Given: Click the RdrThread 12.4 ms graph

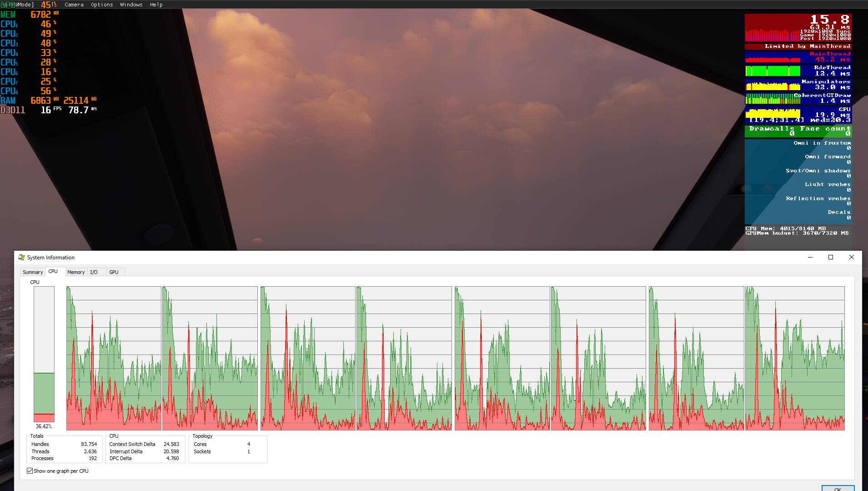Looking at the screenshot, I should (x=798, y=71).
